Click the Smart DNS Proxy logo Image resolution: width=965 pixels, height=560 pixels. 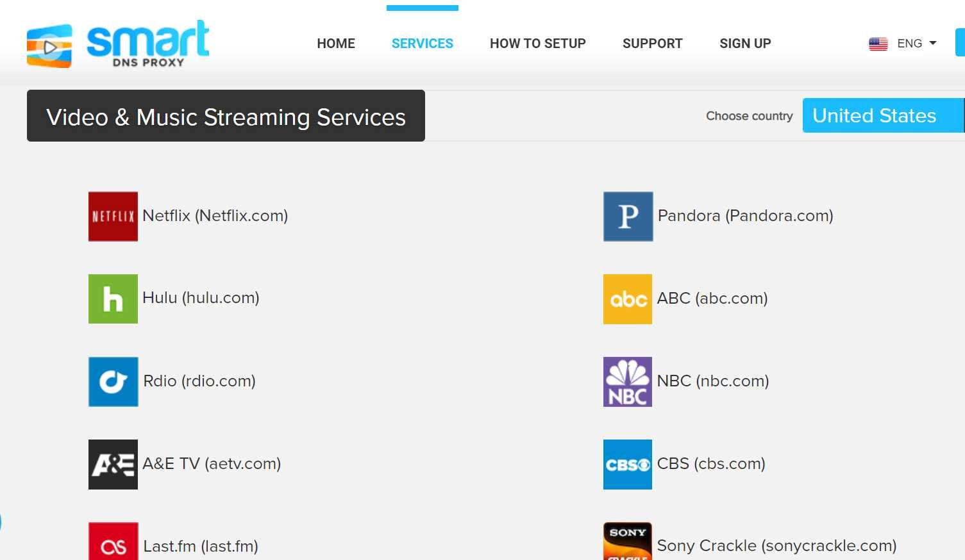(x=118, y=44)
